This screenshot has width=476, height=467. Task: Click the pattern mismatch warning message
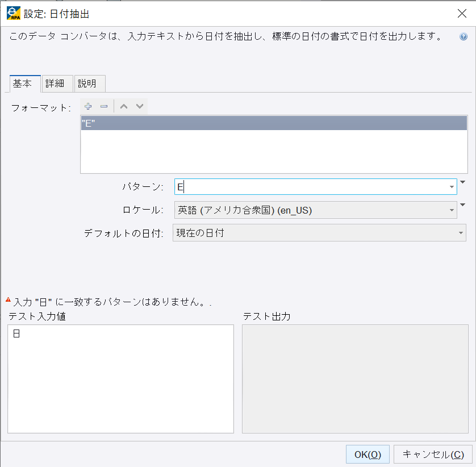pyautogui.click(x=112, y=302)
